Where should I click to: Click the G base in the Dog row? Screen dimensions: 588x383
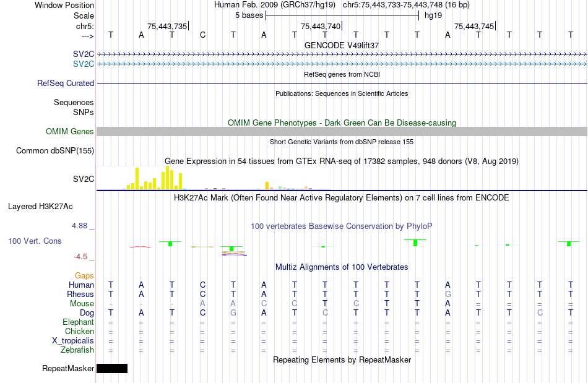click(x=233, y=312)
